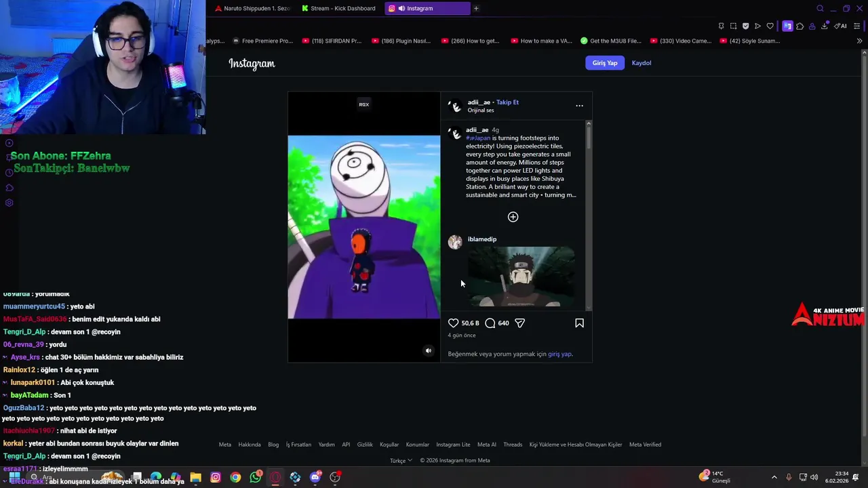Open History clock icon in sidebar
Viewport: 868px width, 488px height.
coord(9,173)
